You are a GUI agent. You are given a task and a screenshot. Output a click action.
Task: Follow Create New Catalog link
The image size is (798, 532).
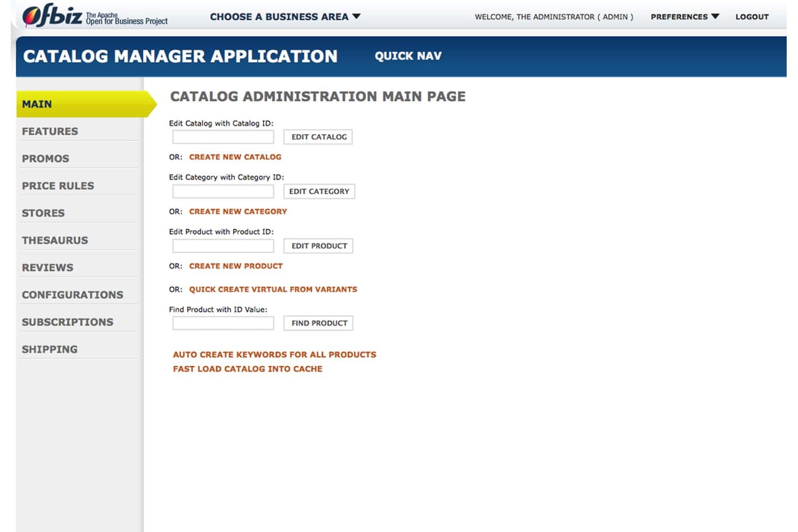[x=235, y=157]
